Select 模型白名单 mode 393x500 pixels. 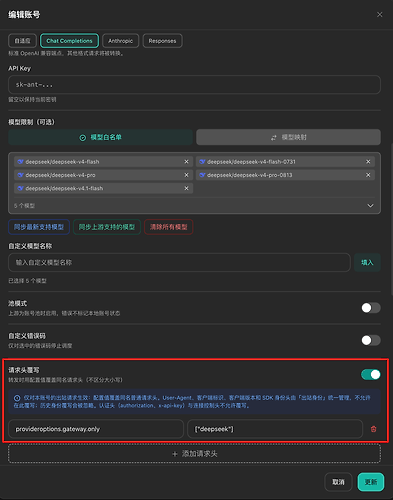coord(100,137)
